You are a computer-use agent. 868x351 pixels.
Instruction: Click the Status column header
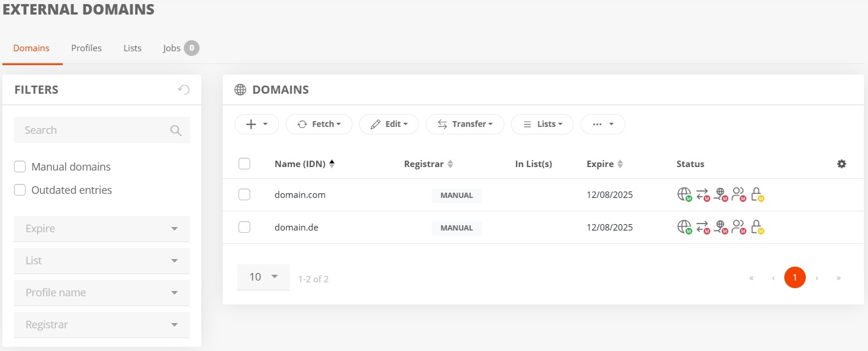click(691, 164)
